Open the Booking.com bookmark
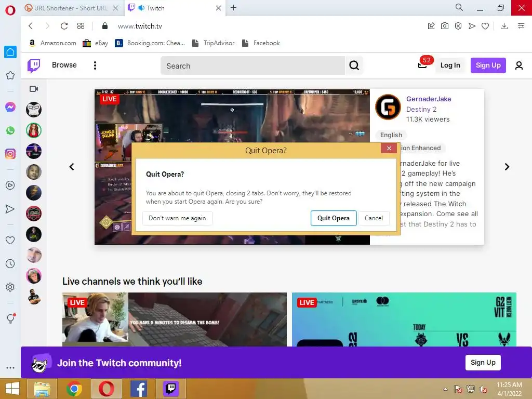532x399 pixels. coord(150,43)
